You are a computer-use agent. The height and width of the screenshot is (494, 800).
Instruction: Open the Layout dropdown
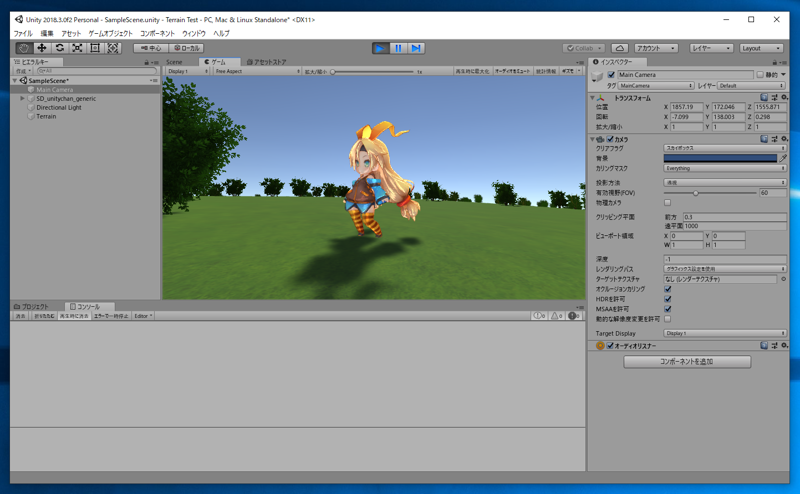click(x=761, y=48)
